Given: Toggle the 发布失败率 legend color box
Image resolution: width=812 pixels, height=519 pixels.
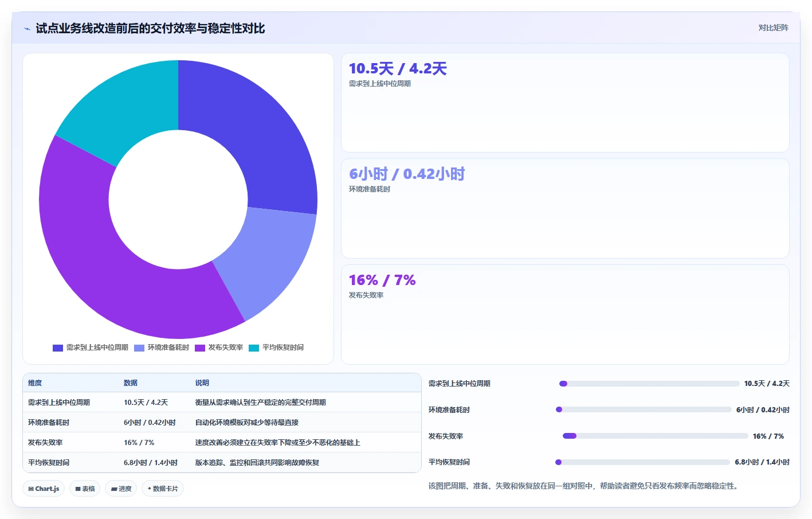Looking at the screenshot, I should point(200,348).
